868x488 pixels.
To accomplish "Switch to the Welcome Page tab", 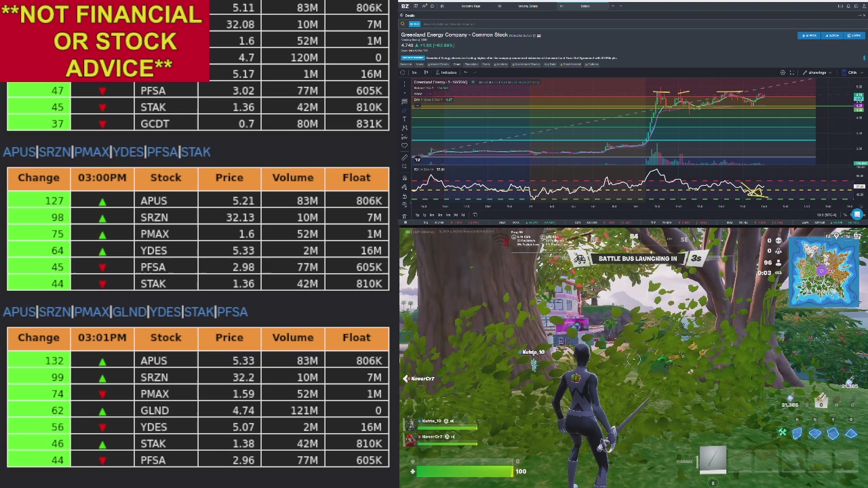I will [x=471, y=6].
